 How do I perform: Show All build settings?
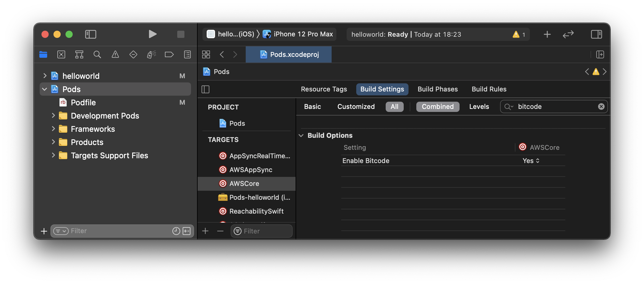pyautogui.click(x=394, y=107)
